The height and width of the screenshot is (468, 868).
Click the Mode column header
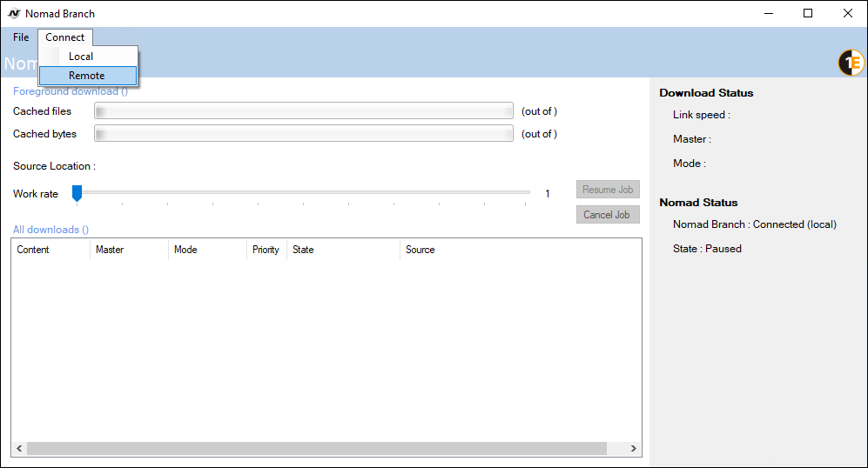click(x=207, y=250)
